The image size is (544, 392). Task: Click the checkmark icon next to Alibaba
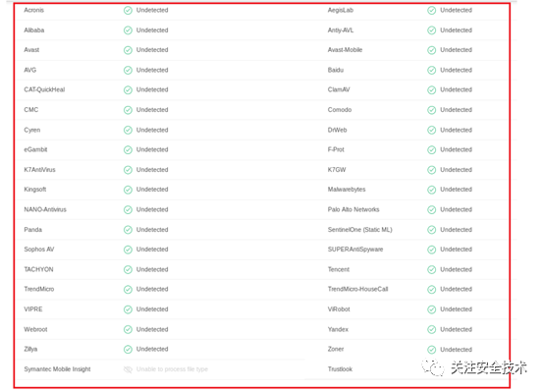pyautogui.click(x=128, y=30)
